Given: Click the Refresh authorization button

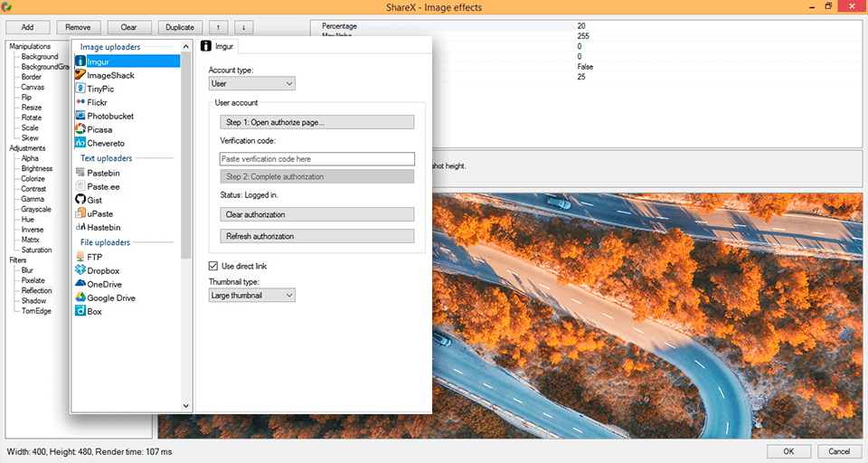Looking at the screenshot, I should 316,236.
